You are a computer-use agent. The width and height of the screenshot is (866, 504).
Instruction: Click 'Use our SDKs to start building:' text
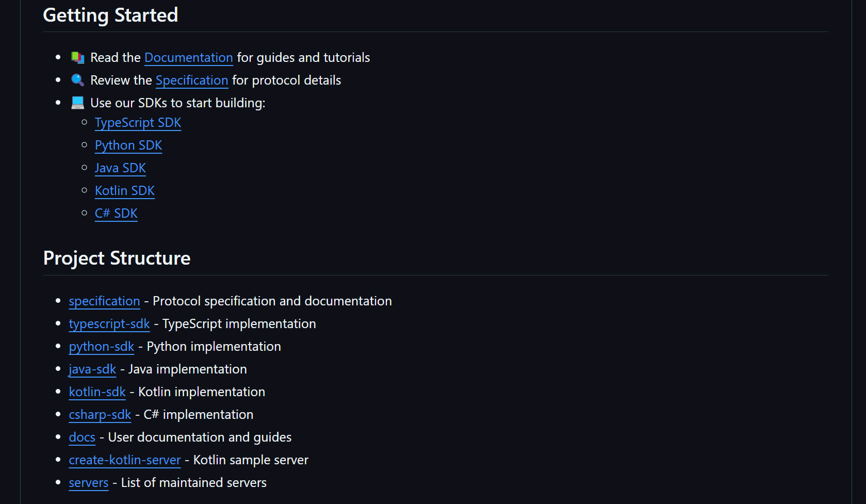(178, 103)
